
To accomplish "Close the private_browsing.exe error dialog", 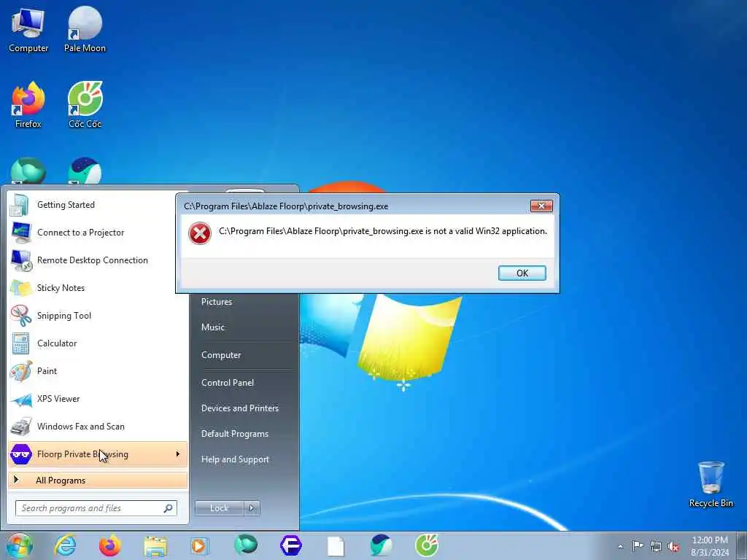I will [541, 206].
